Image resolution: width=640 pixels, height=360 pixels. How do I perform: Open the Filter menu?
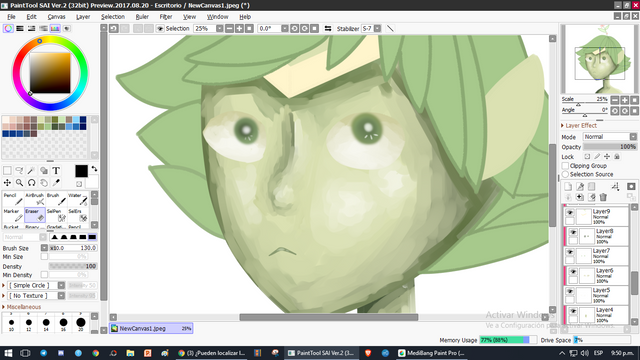[x=166, y=17]
